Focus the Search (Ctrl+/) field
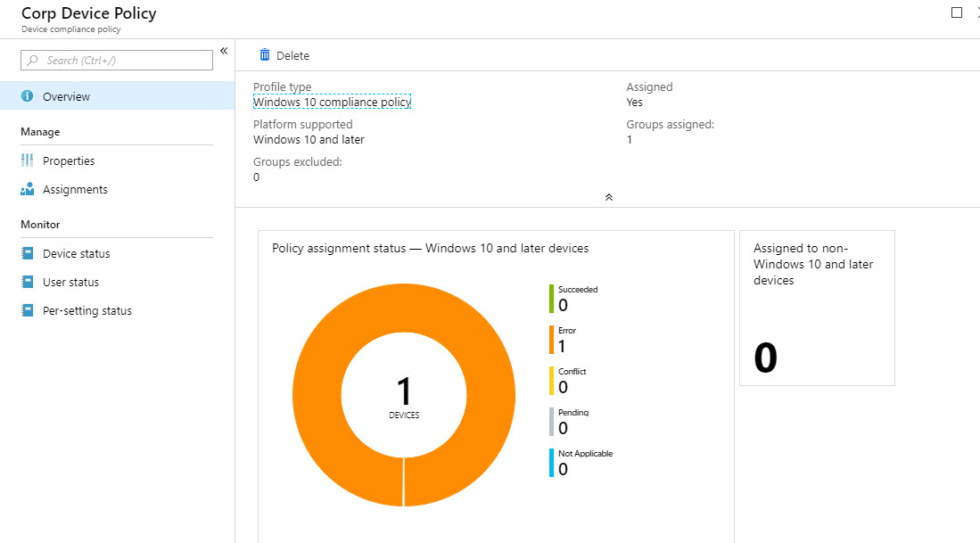980x543 pixels. click(x=117, y=60)
